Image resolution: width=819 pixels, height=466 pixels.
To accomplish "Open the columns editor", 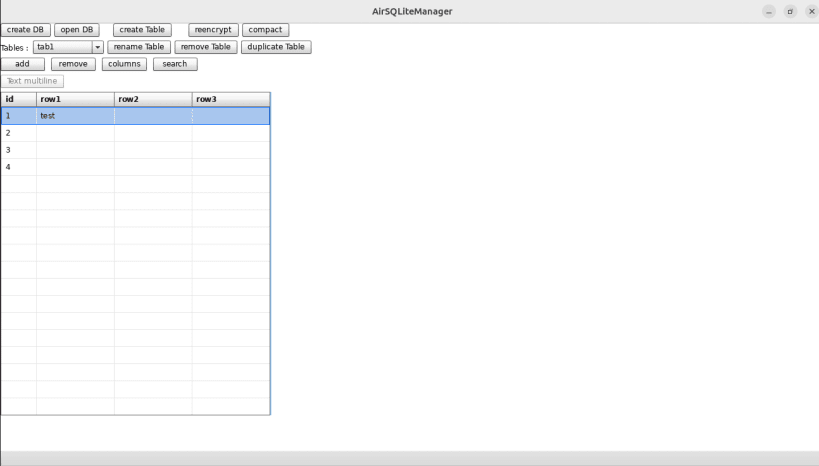I will (x=124, y=64).
